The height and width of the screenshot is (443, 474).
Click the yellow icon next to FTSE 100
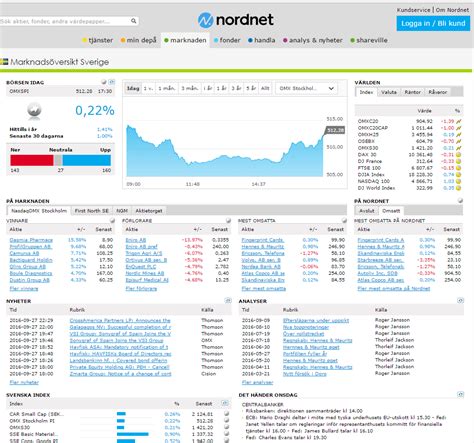[x=459, y=168]
